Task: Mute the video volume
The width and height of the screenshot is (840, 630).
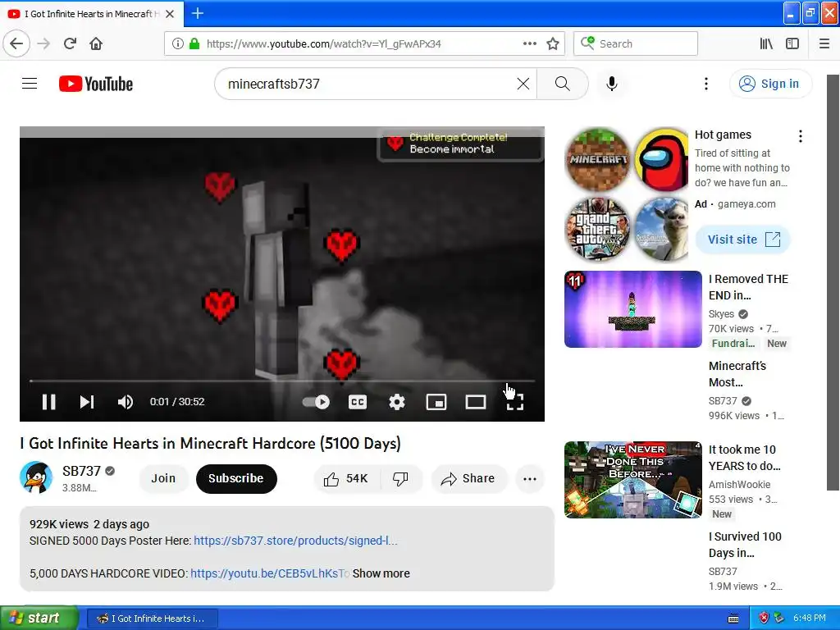Action: pos(126,402)
